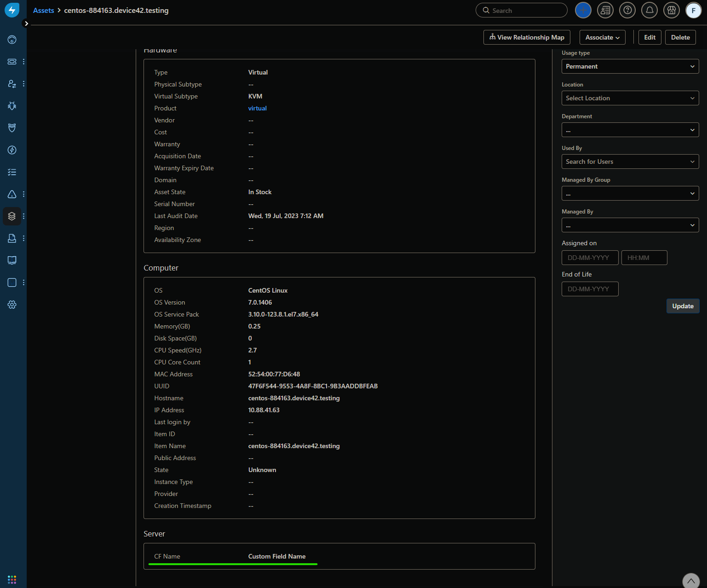Image resolution: width=707 pixels, height=588 pixels.
Task: Open the Analytics chart icon in sidebar
Action: coord(12,282)
